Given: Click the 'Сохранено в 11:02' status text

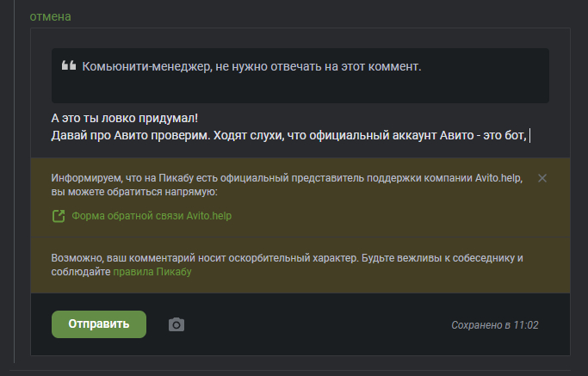Looking at the screenshot, I should pos(494,325).
